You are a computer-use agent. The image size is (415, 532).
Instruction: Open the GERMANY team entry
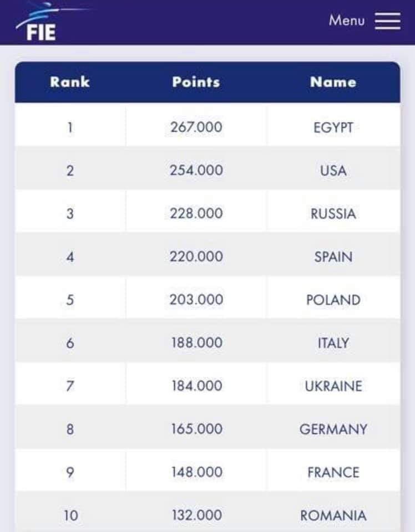click(x=333, y=429)
